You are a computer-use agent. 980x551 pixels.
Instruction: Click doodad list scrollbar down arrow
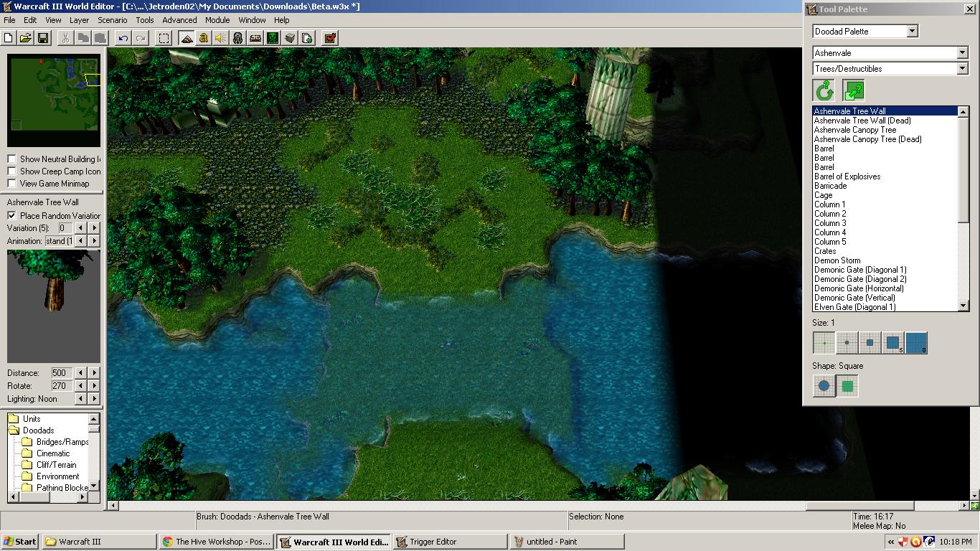[963, 306]
